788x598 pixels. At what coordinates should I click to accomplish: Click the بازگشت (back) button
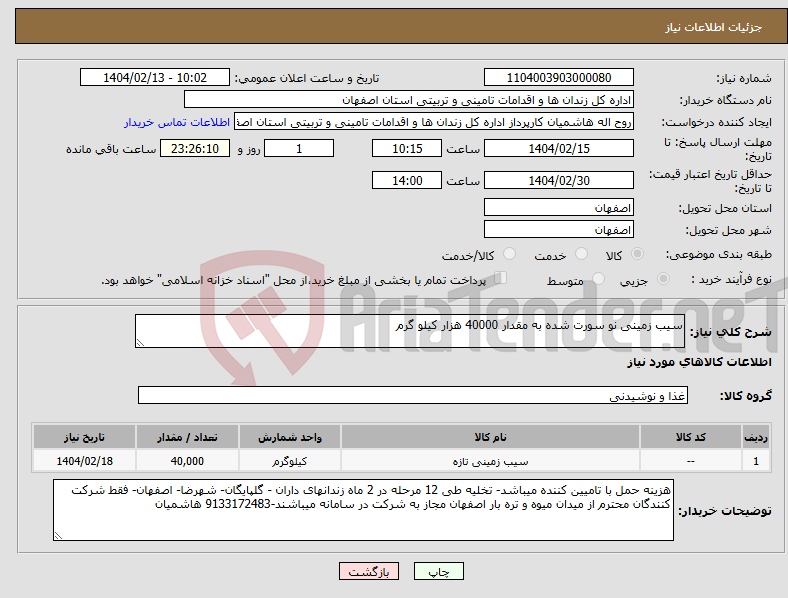[x=369, y=571]
